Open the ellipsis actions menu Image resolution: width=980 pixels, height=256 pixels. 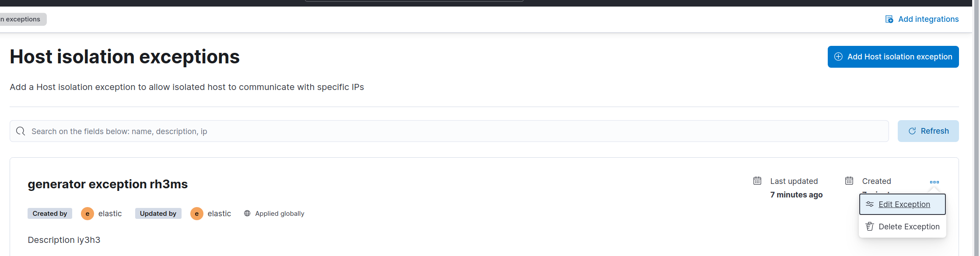point(934,183)
